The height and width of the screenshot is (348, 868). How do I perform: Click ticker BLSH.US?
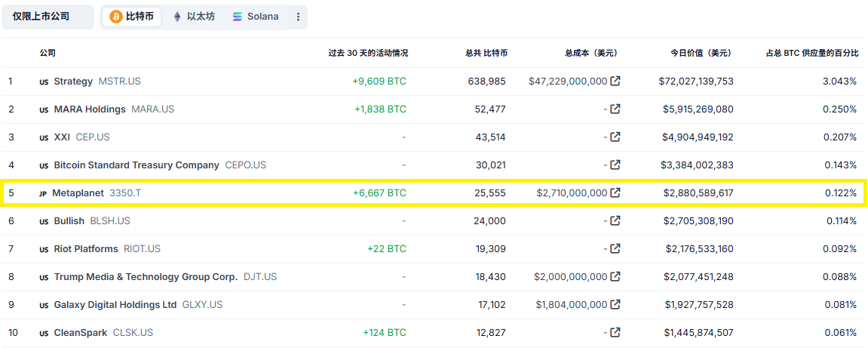(x=110, y=220)
